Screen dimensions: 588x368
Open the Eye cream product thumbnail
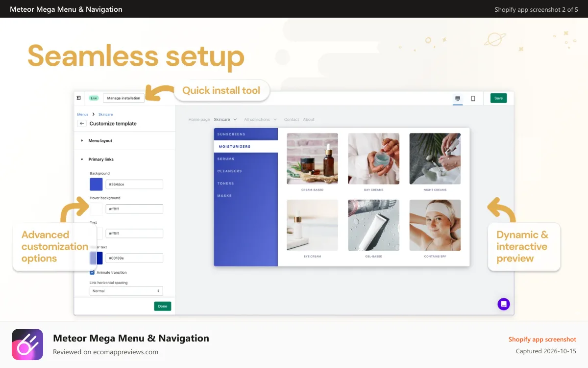pyautogui.click(x=312, y=225)
